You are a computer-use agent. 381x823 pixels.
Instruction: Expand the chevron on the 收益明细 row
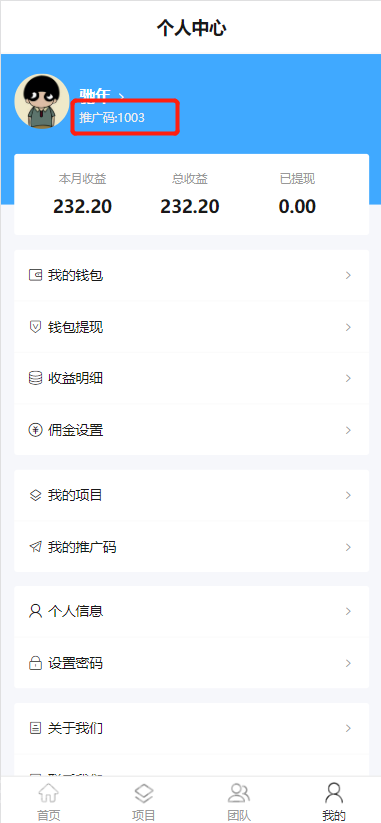[348, 378]
